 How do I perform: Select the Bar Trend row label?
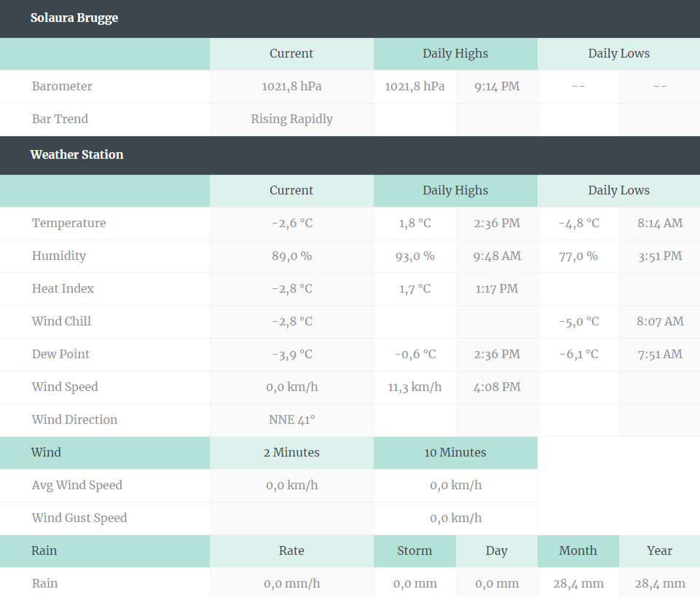point(60,119)
